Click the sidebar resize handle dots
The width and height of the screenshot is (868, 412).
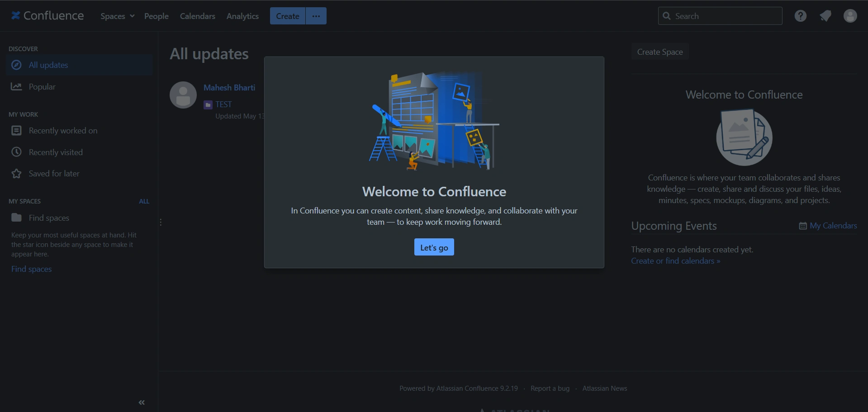(x=161, y=222)
